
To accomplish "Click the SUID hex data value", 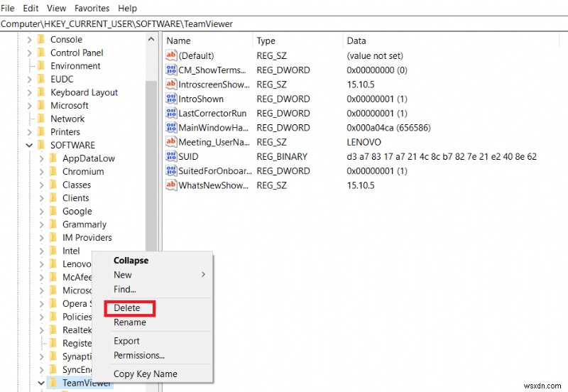I will 442,156.
